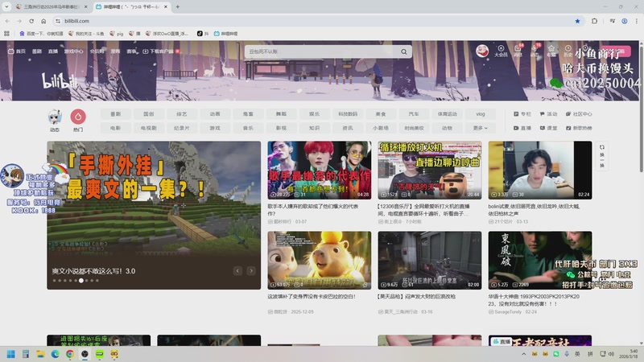Open the 国创 category button
This screenshot has width=644, height=362.
pyautogui.click(x=149, y=114)
